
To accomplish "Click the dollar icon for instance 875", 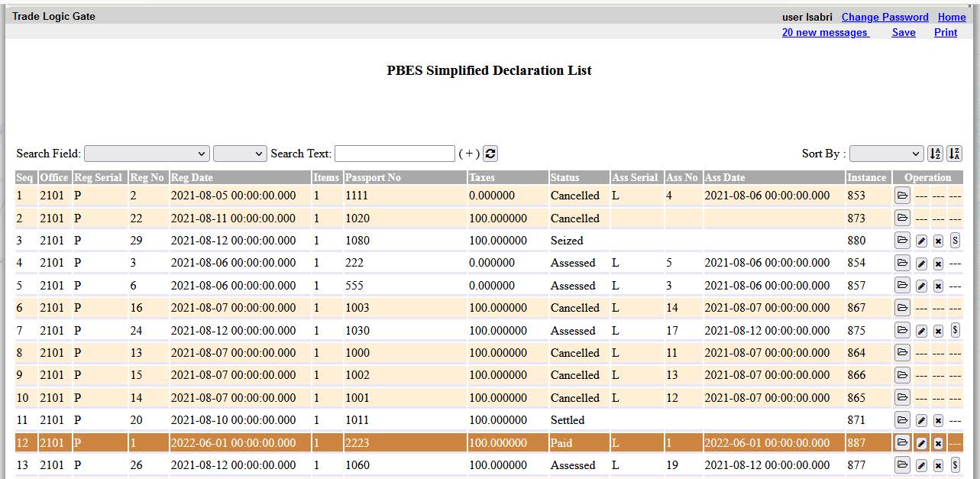I will tap(955, 331).
